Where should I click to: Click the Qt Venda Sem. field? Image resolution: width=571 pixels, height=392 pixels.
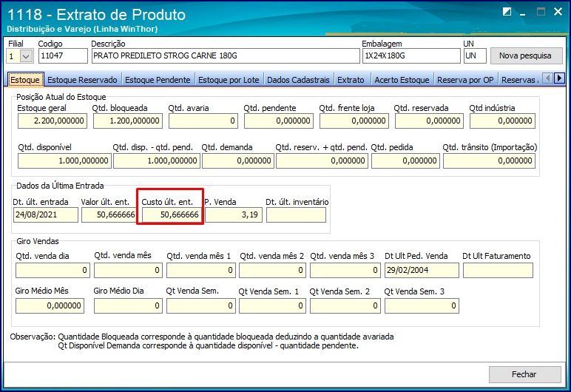pyautogui.click(x=201, y=305)
